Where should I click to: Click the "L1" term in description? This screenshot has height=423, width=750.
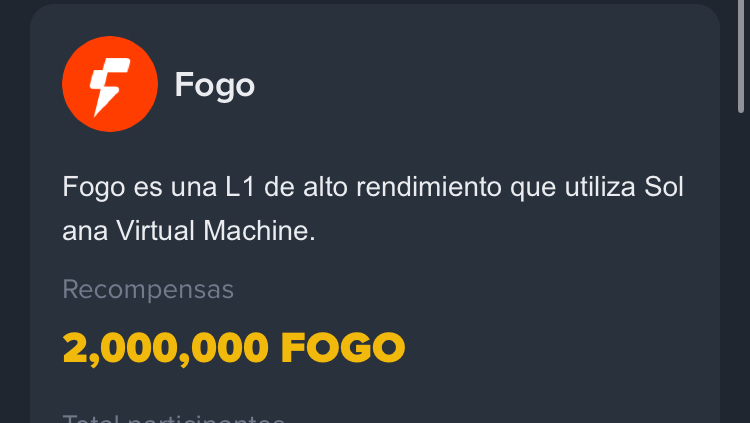click(240, 187)
